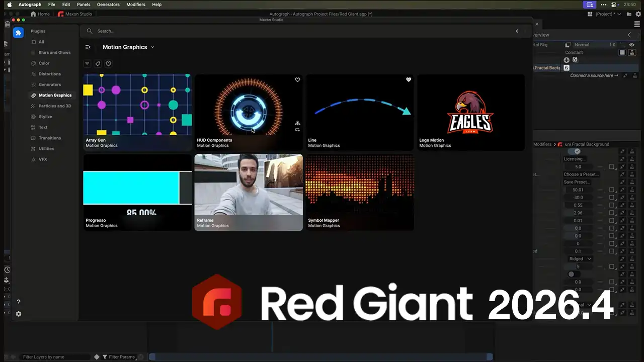Click the blue Plugins puzzle icon
This screenshot has width=644, height=362.
point(18,33)
